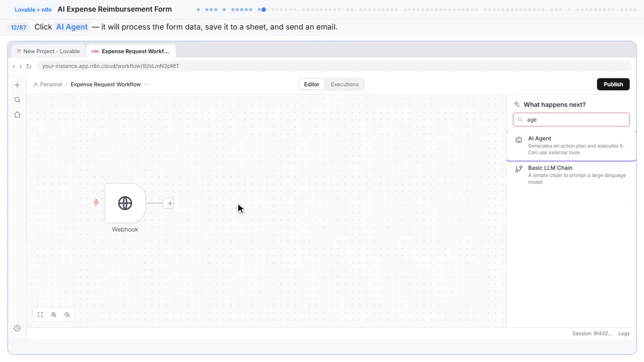This screenshot has width=644, height=362.
Task: Open the three-dot menu beside workflow name
Action: (147, 84)
